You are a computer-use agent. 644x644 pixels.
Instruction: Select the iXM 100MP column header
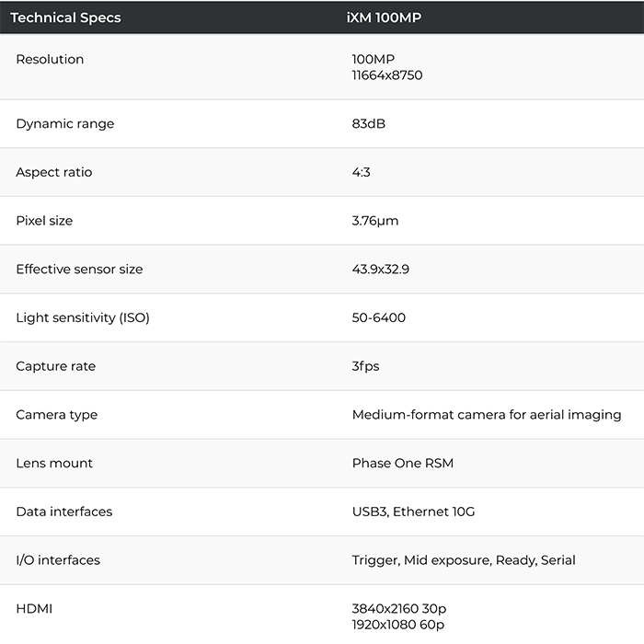384,17
